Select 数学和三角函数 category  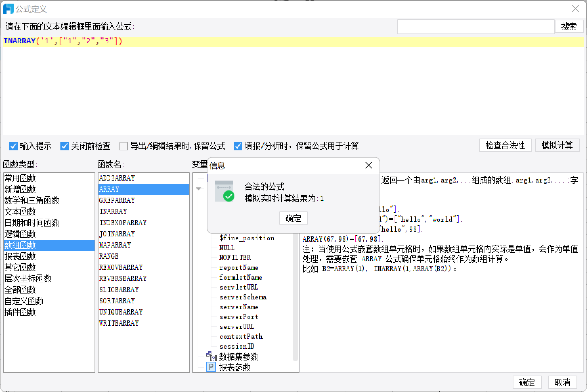tap(49, 201)
